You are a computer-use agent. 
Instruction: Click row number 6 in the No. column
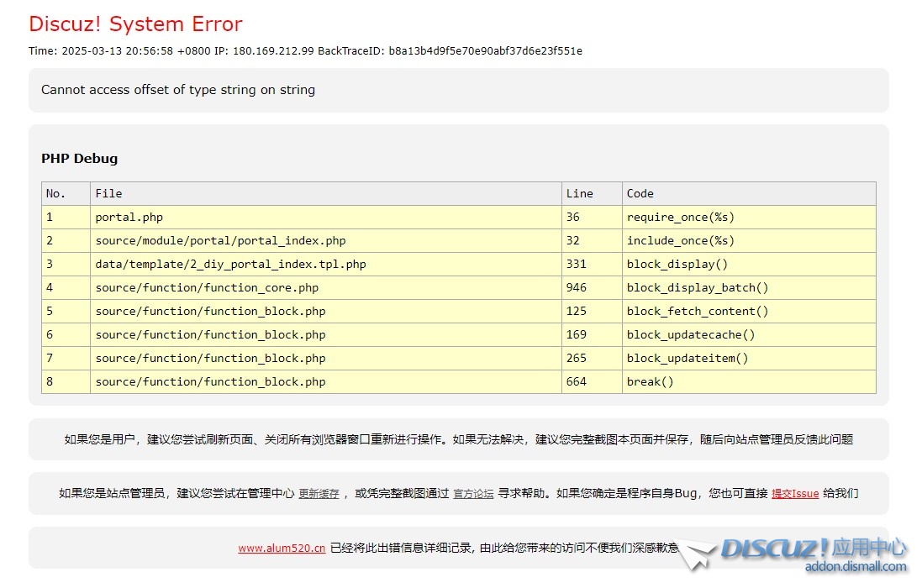66,335
